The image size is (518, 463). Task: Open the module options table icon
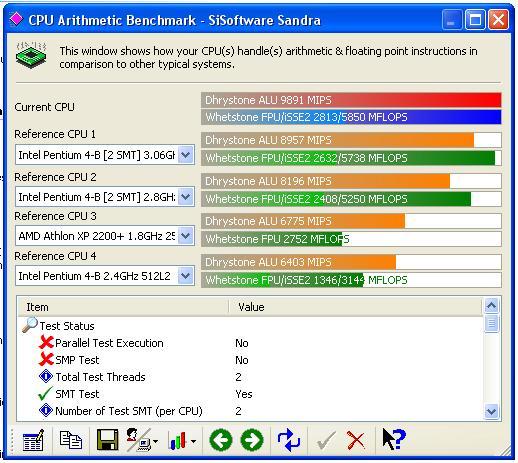tap(33, 440)
